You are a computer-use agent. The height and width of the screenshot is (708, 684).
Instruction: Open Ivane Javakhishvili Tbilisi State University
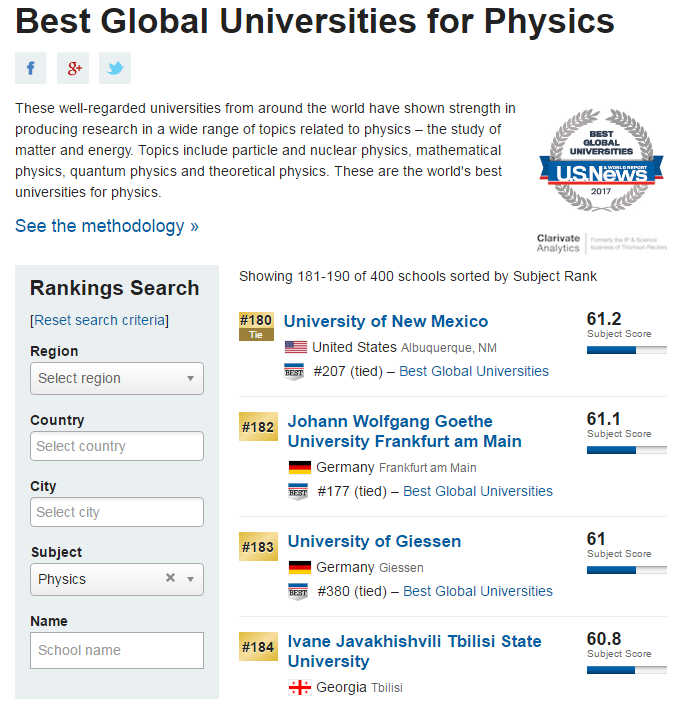pos(414,651)
